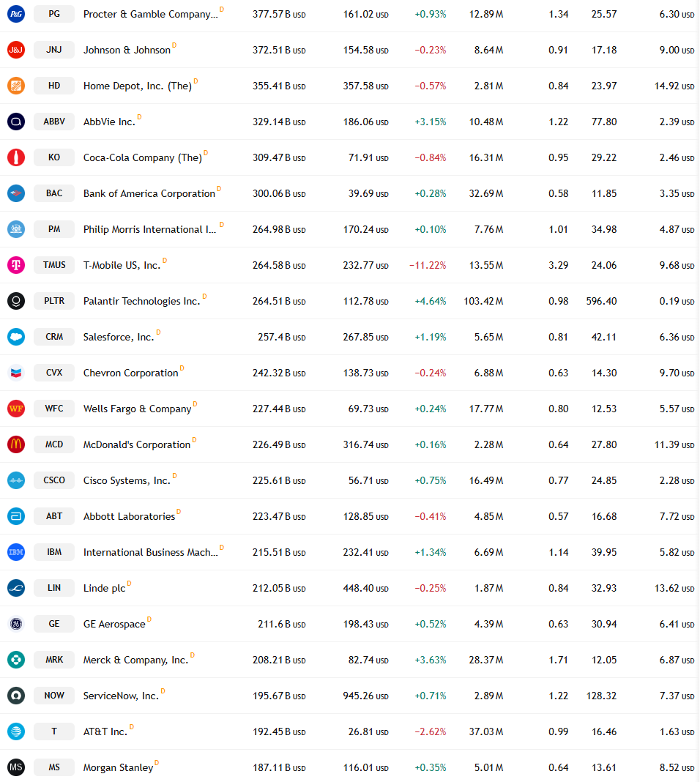Click Bank of America's 32.69 M volume

tap(486, 193)
